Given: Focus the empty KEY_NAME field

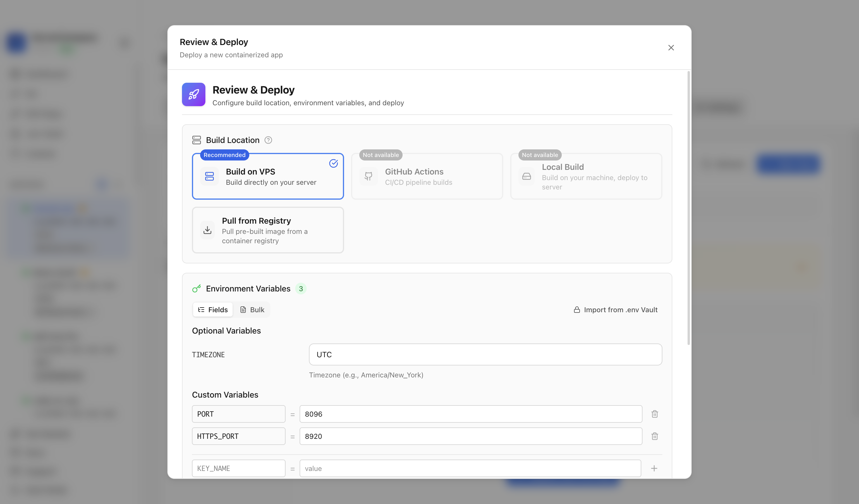Looking at the screenshot, I should pyautogui.click(x=239, y=468).
